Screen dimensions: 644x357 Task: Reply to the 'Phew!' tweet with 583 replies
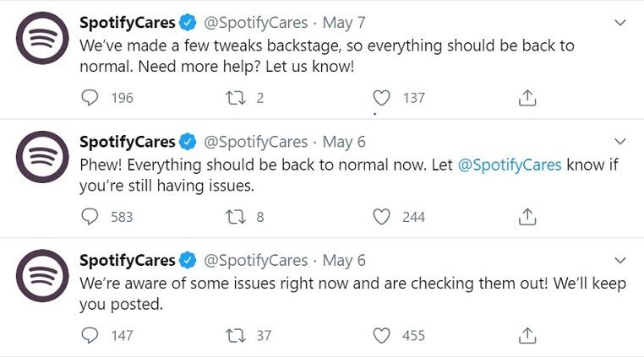(90, 217)
